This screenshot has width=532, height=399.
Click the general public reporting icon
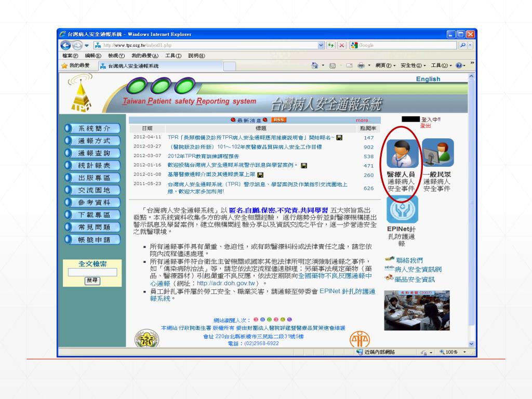(437, 152)
